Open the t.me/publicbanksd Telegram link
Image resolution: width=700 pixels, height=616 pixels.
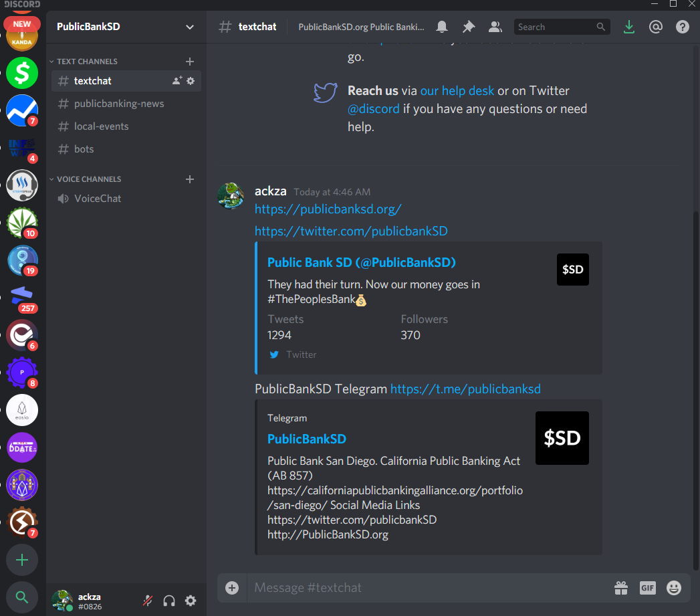pos(465,389)
